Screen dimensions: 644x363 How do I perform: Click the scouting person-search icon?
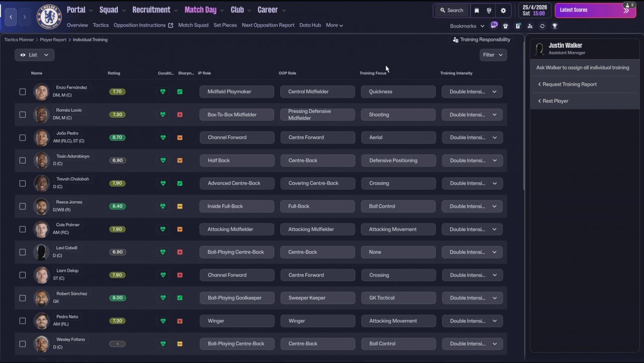(530, 26)
